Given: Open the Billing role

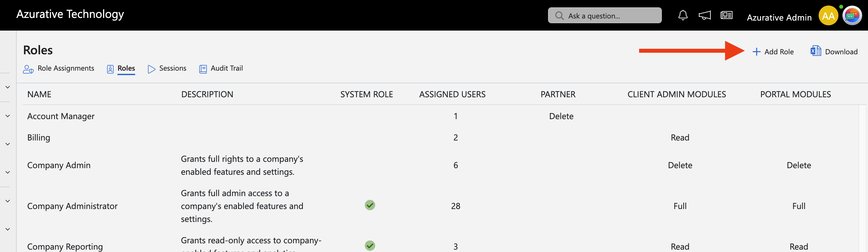Looking at the screenshot, I should click(x=39, y=138).
